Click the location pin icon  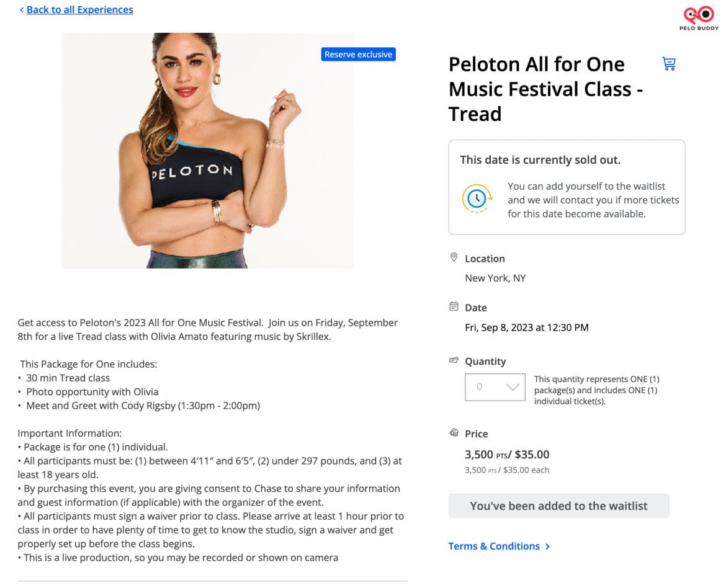pyautogui.click(x=454, y=257)
